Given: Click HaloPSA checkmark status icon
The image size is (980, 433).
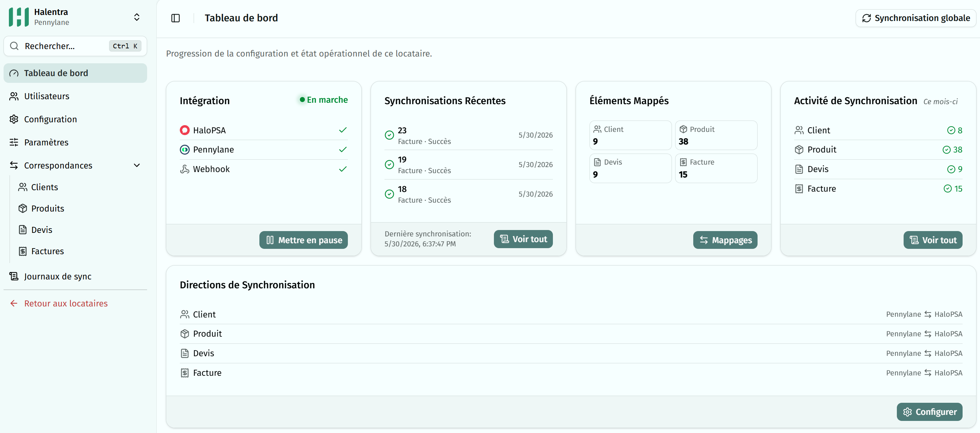Looking at the screenshot, I should tap(343, 130).
